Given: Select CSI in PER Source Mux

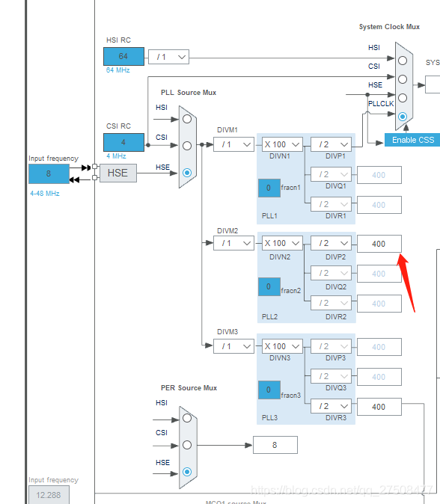Looking at the screenshot, I should click(187, 445).
